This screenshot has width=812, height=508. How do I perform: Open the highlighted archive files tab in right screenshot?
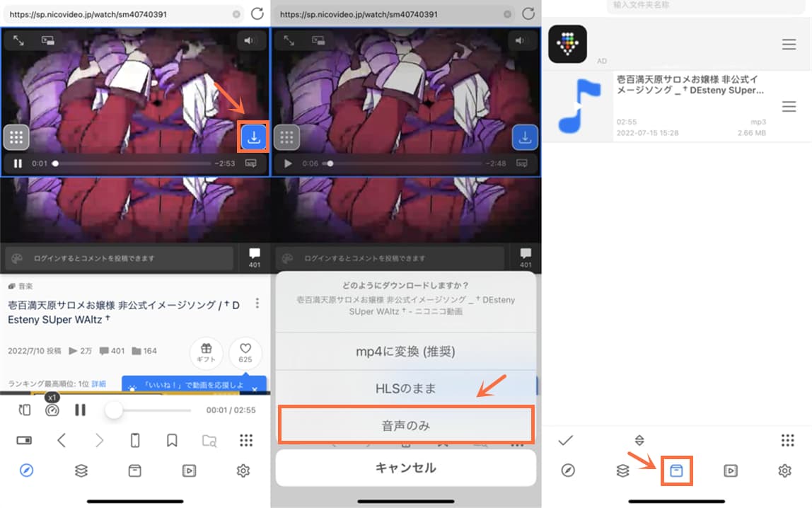click(x=676, y=471)
